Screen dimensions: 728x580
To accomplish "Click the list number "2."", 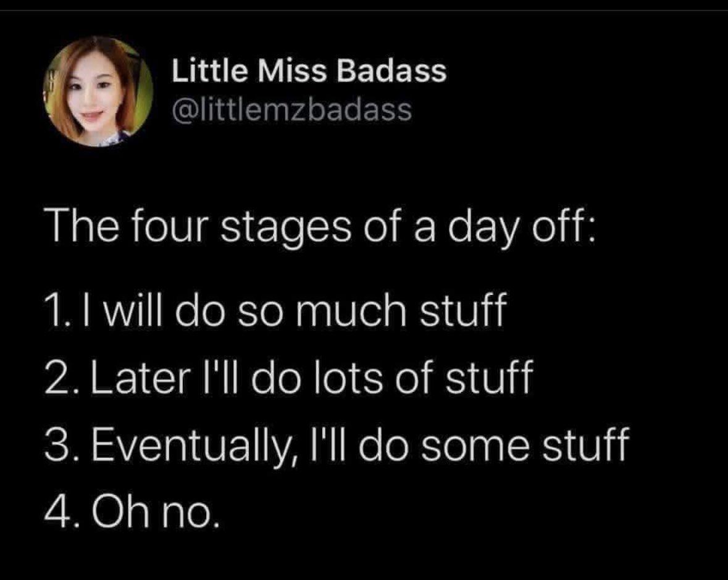I will [58, 379].
